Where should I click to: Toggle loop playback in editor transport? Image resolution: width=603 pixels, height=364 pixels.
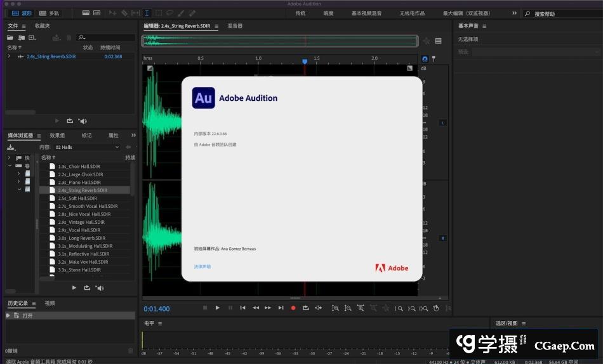coord(305,308)
